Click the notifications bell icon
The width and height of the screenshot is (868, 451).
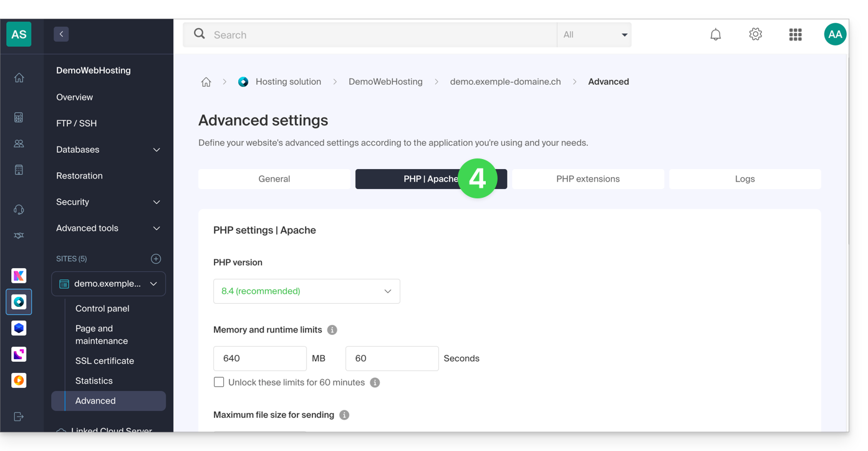coord(715,35)
